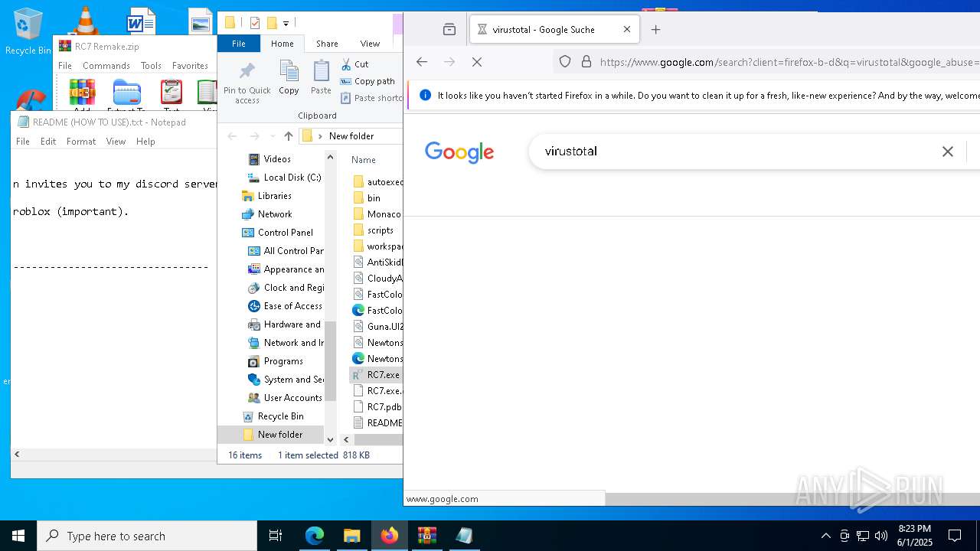The width and height of the screenshot is (980, 551).
Task: Open the Action Center notifications icon
Action: [x=955, y=536]
